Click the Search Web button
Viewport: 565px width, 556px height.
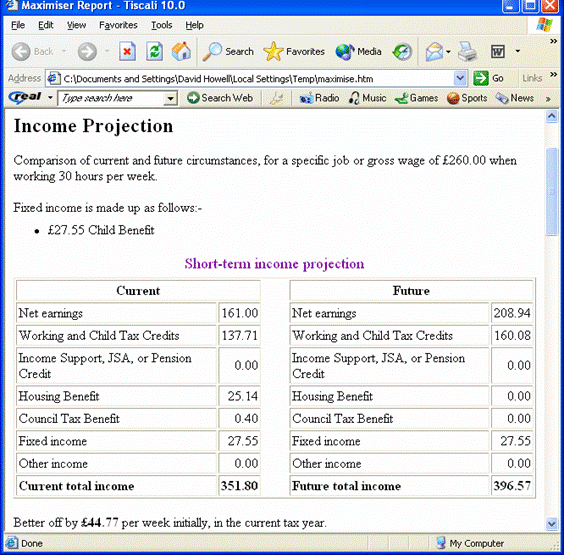pos(220,98)
